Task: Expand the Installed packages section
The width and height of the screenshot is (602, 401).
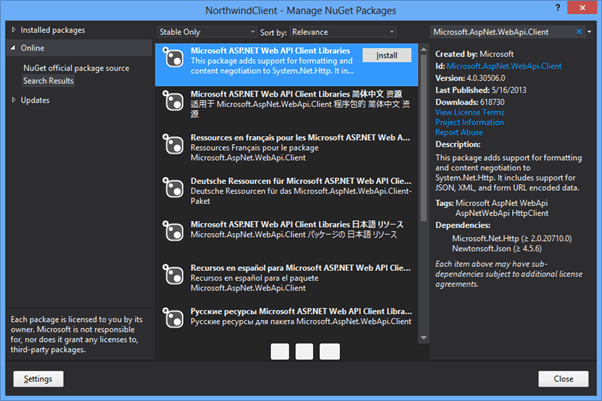Action: coord(13,31)
